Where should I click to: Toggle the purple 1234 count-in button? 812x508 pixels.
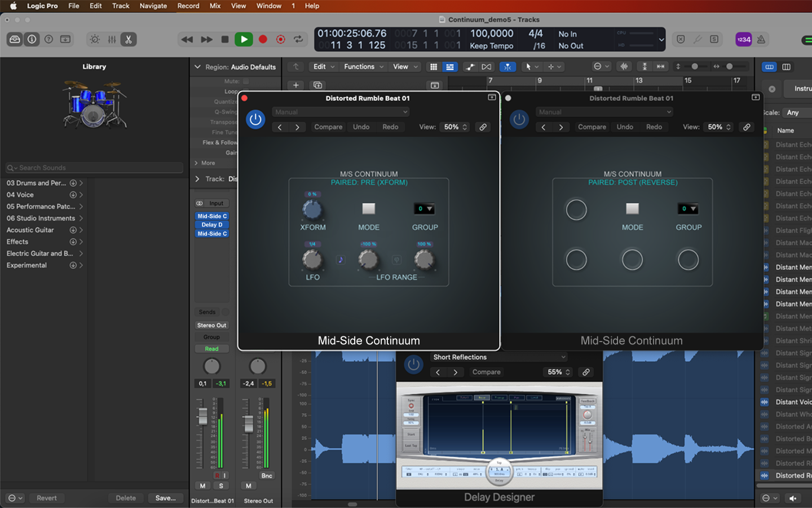coord(744,40)
